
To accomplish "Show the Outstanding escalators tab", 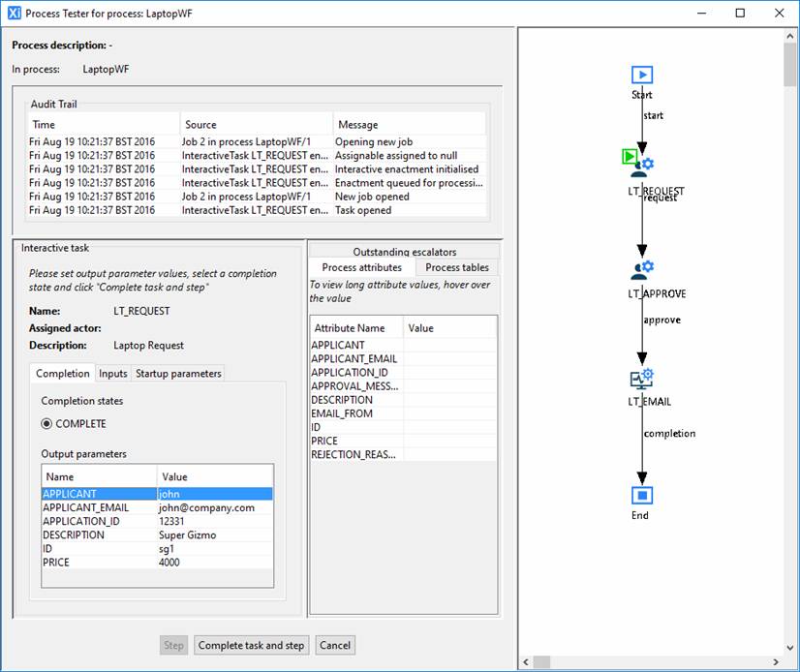I will coord(404,252).
